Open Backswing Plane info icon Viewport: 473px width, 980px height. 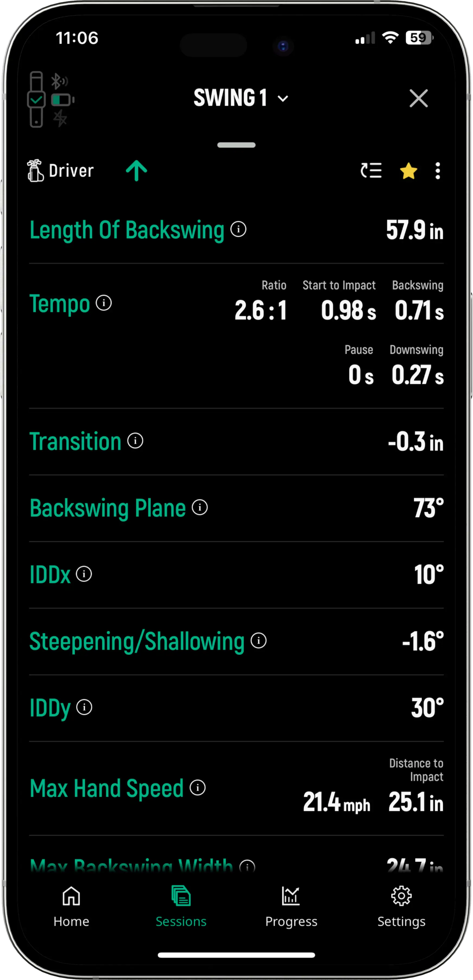[x=200, y=507]
